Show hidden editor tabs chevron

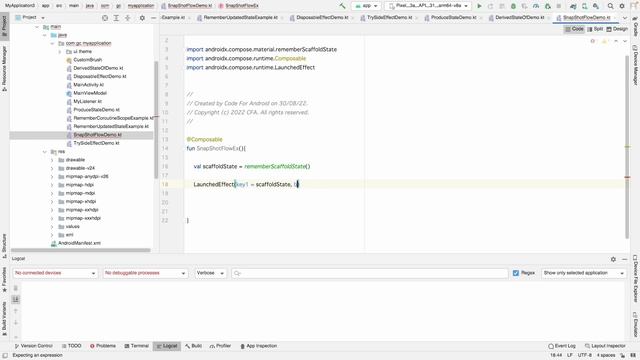(x=624, y=18)
